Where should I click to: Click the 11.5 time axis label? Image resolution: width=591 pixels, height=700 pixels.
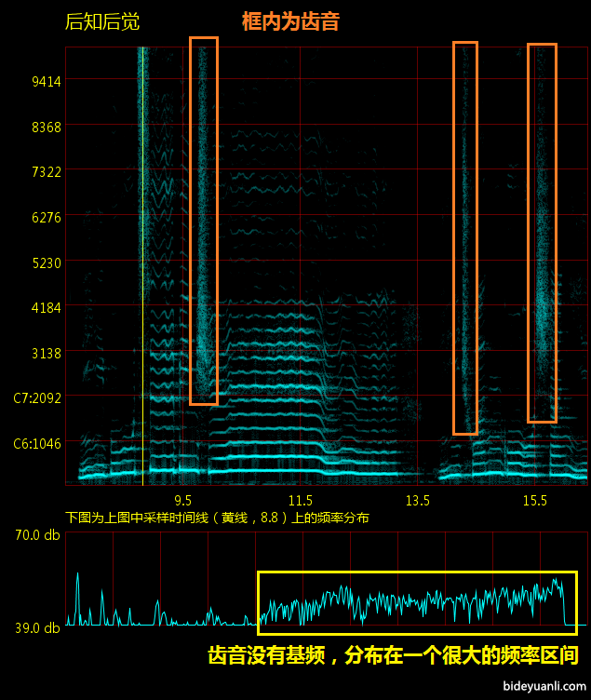300,501
